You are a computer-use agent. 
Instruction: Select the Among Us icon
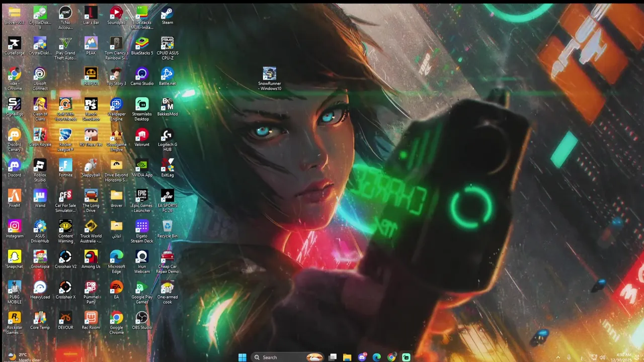pos(91,260)
